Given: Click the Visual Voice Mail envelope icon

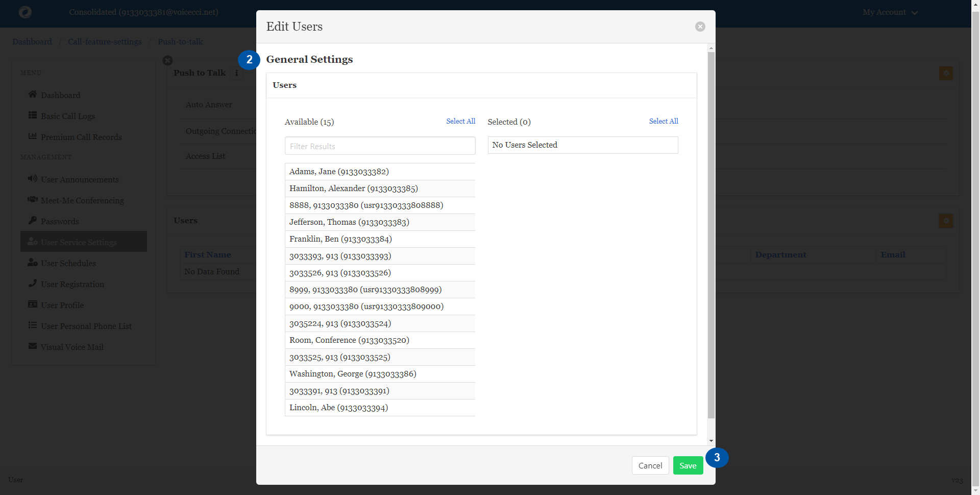Looking at the screenshot, I should pos(33,346).
